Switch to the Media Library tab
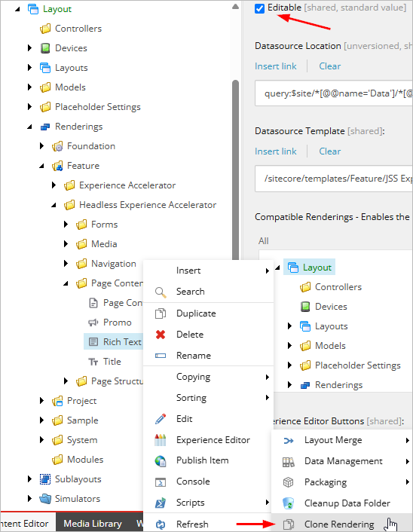Screen dimensions: 413x532 tap(93, 523)
